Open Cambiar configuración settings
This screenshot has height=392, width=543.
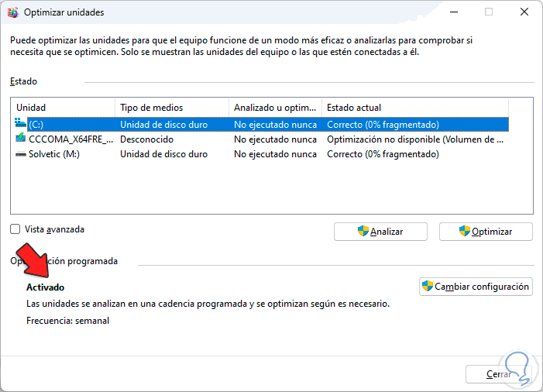476,287
